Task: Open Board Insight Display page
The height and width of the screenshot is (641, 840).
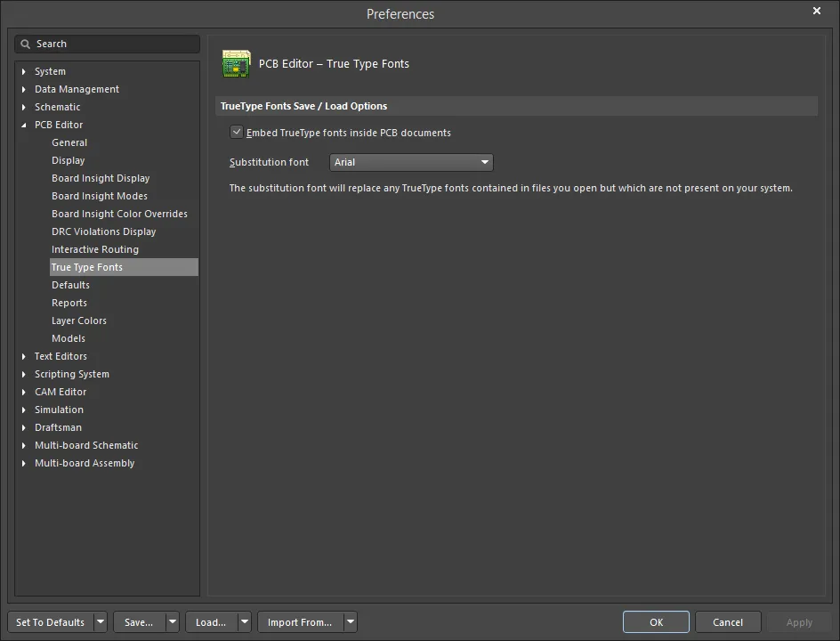Action: click(101, 178)
